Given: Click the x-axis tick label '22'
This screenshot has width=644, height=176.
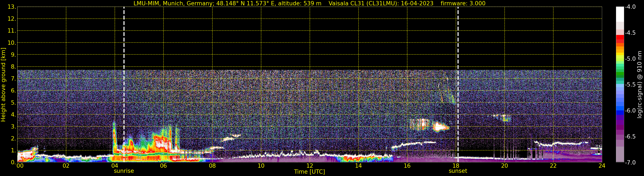Looking at the screenshot, I should [553, 166].
